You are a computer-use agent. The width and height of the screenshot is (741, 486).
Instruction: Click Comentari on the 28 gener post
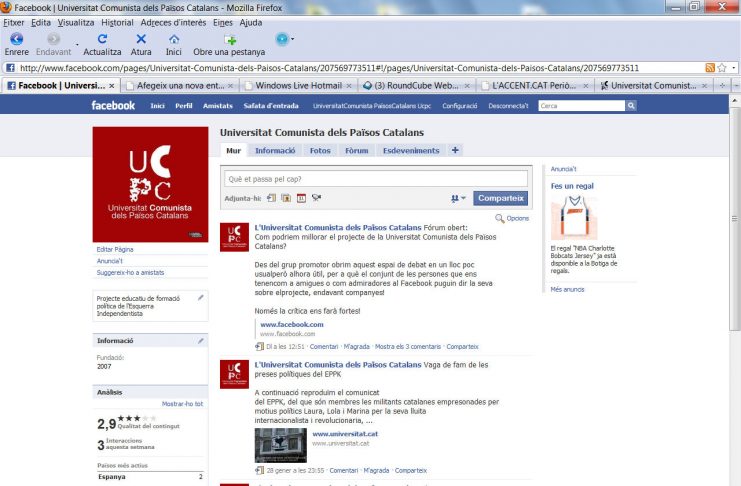pos(344,470)
